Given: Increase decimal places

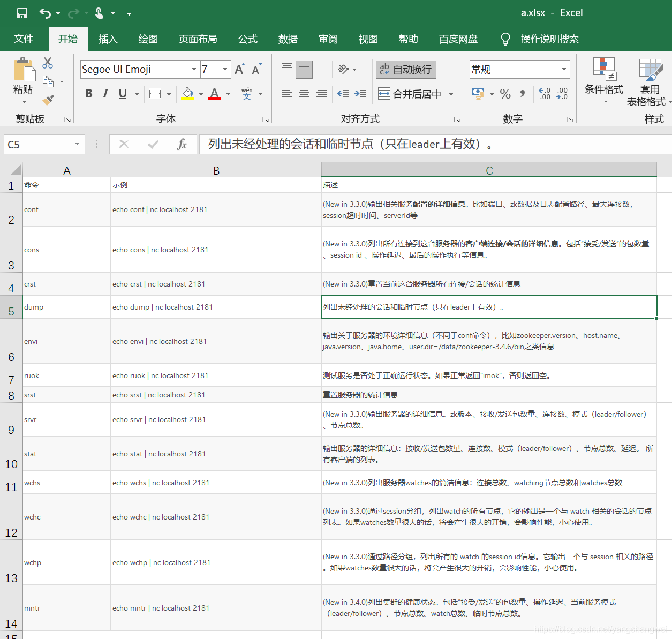Looking at the screenshot, I should 545,94.
